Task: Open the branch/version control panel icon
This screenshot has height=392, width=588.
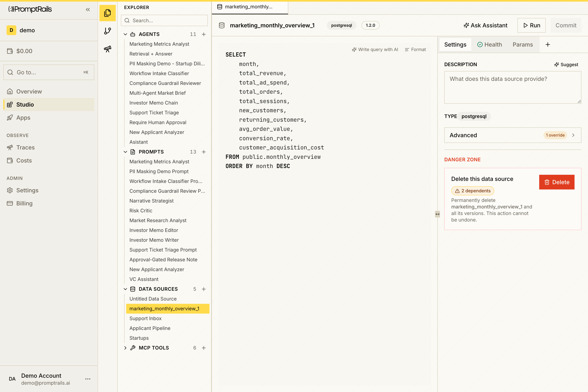Action: click(108, 31)
